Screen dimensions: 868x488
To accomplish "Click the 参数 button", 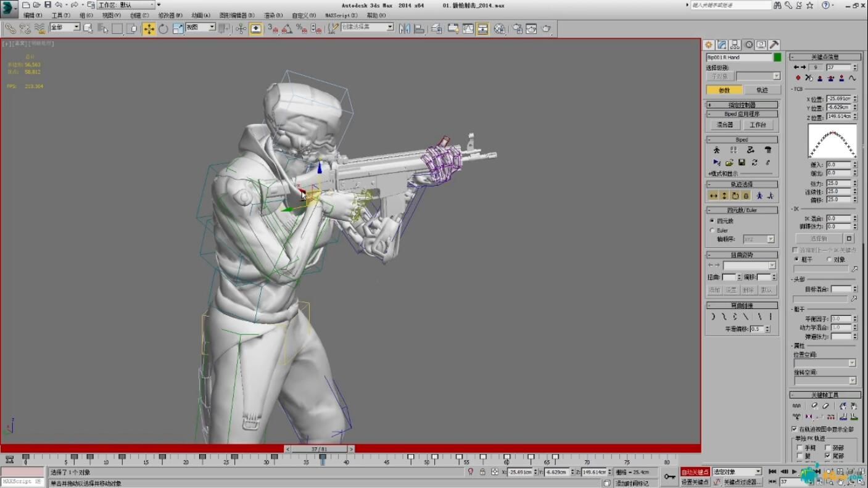I will point(724,90).
